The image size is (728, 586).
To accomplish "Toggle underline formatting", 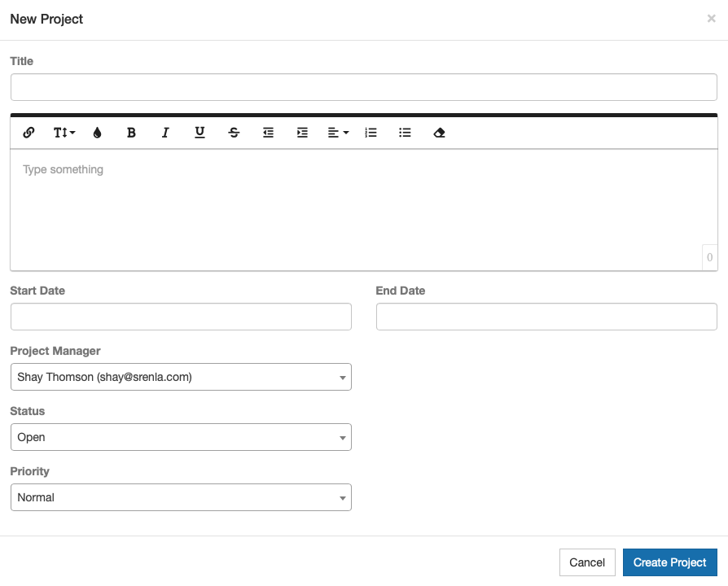I will tap(200, 133).
